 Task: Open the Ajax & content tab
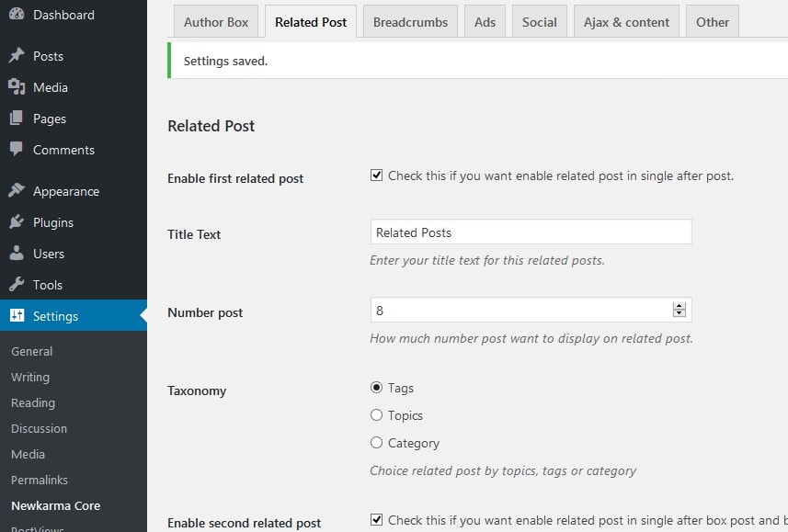pos(626,21)
